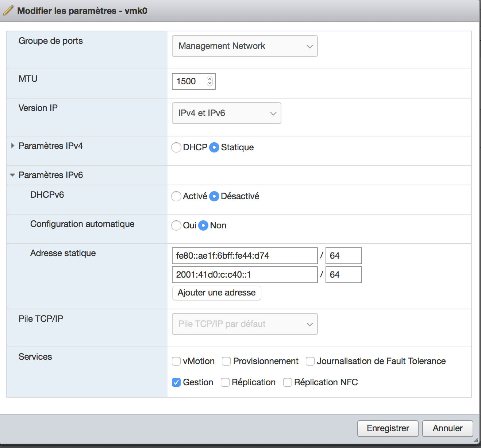Enable the vMotion service checkbox
The height and width of the screenshot is (448, 481).
click(x=176, y=361)
